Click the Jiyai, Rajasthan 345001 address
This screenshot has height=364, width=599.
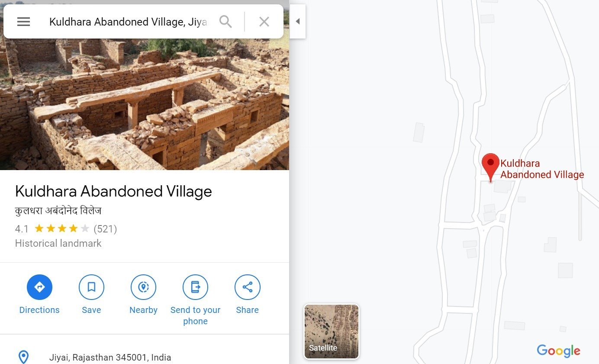click(110, 358)
